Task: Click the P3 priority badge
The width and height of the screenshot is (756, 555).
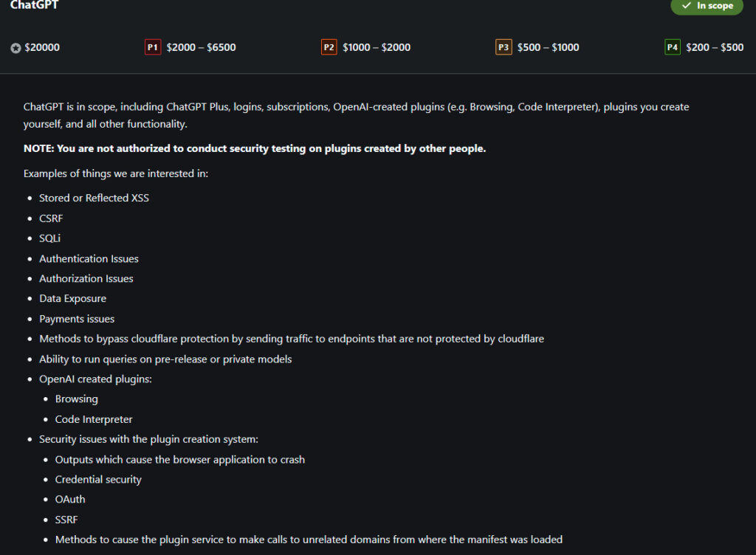Action: click(x=504, y=47)
